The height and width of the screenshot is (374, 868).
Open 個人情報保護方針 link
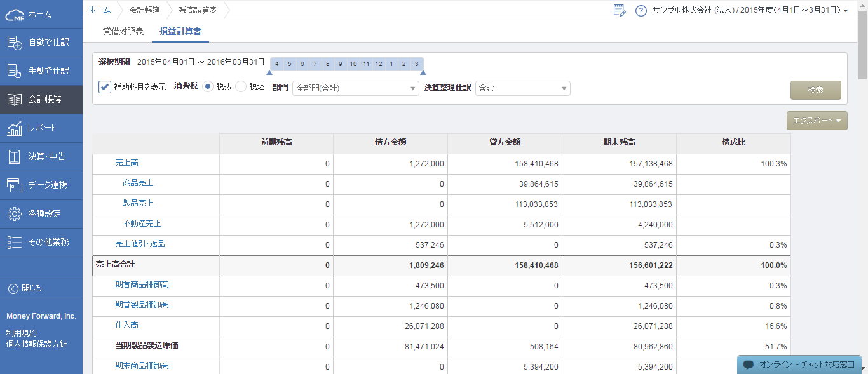pyautogui.click(x=36, y=344)
